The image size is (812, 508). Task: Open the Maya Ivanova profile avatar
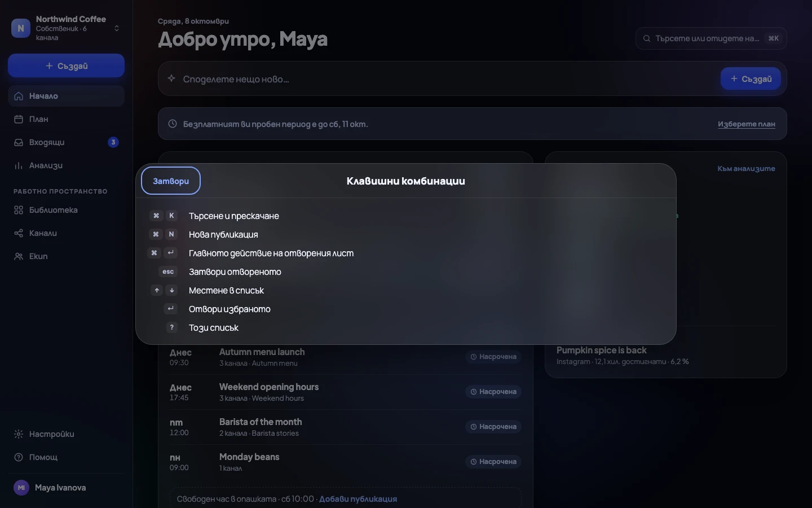21,488
